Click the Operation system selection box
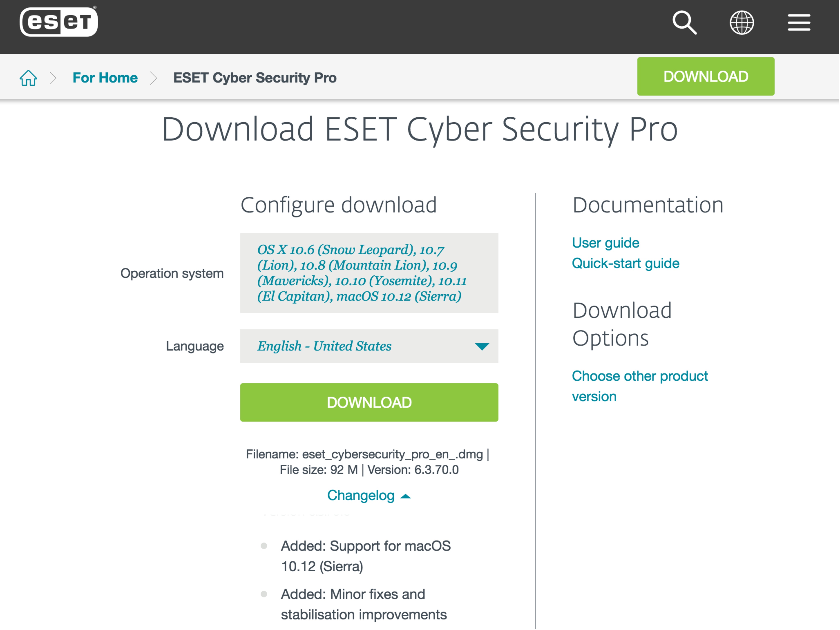The height and width of the screenshot is (630, 840). coord(369,273)
